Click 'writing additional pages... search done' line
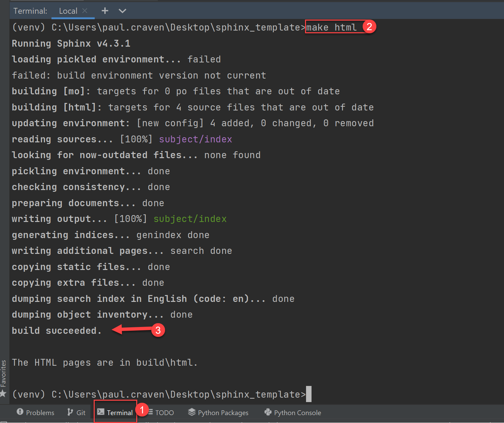504x423 pixels. pyautogui.click(x=122, y=251)
